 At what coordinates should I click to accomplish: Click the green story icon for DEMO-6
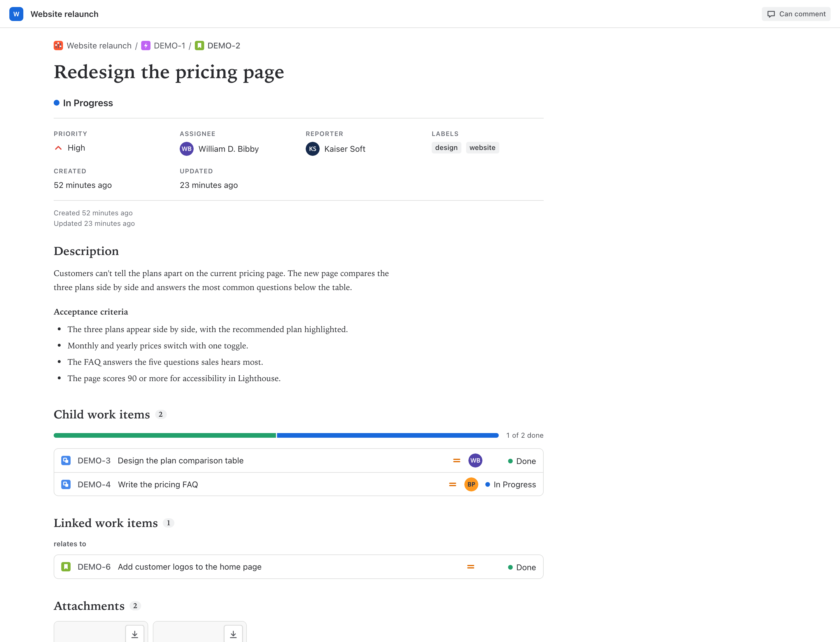[66, 567]
